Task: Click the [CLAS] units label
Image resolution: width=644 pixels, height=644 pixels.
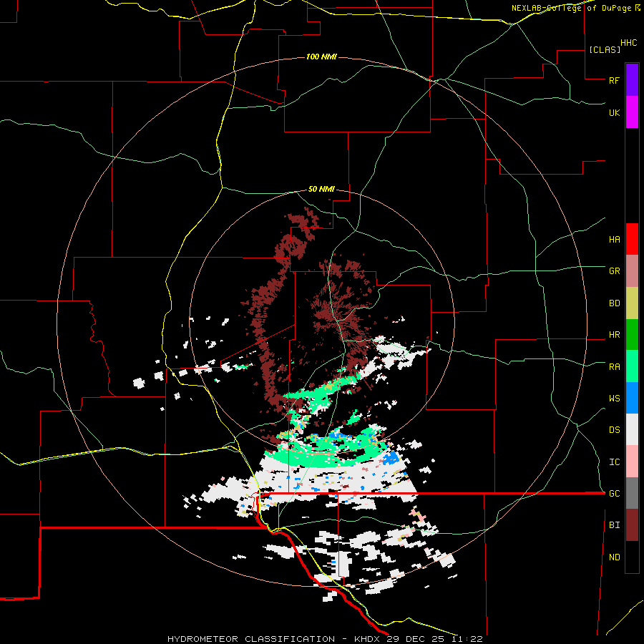Action: [605, 49]
